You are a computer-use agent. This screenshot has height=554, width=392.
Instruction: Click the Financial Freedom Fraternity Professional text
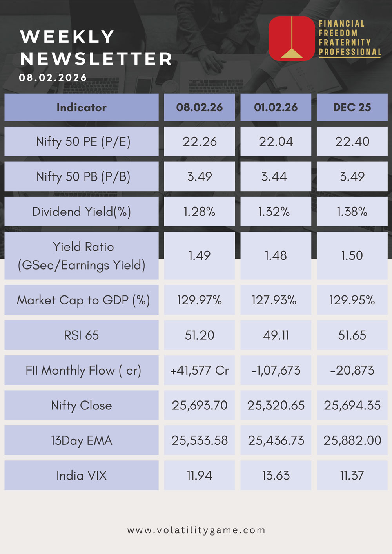pos(350,38)
